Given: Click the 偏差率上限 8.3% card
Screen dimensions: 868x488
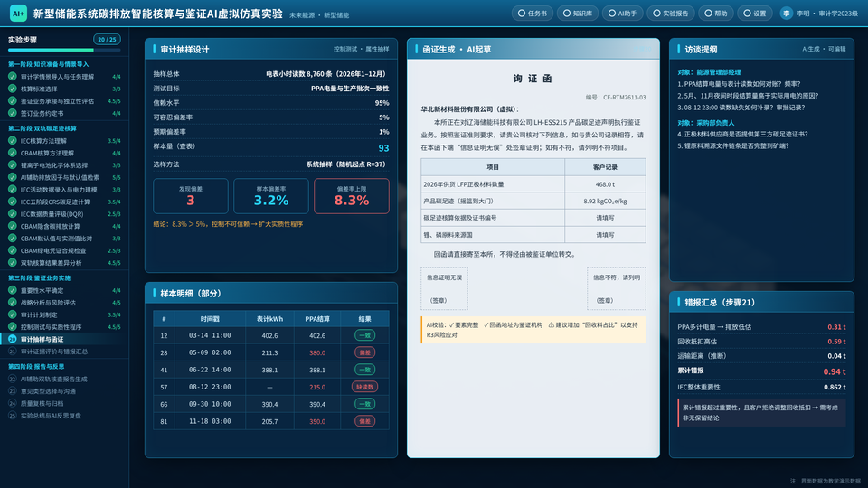Looking at the screenshot, I should coord(352,196).
